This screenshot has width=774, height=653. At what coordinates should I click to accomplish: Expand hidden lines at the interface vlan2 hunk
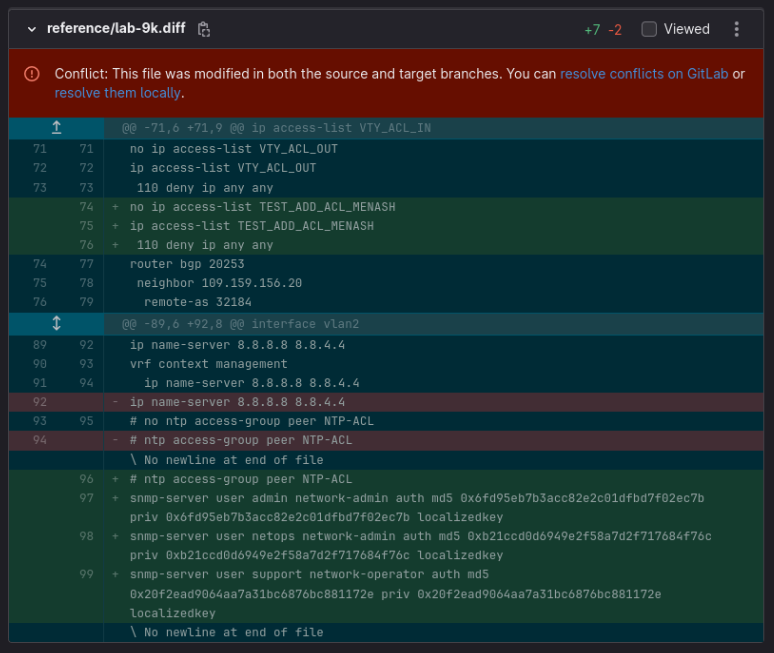pos(56,323)
